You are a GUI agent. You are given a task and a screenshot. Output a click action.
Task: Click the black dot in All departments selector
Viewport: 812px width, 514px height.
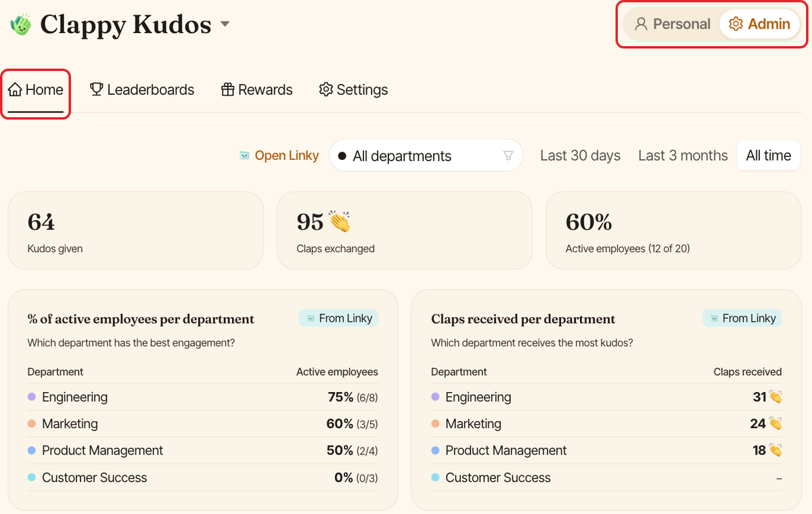pyautogui.click(x=342, y=156)
